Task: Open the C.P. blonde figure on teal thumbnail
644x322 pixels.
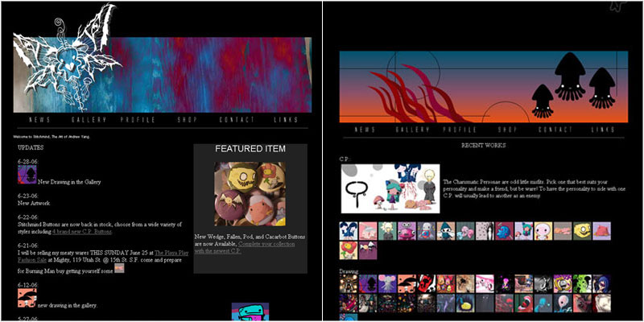Action: click(x=387, y=231)
